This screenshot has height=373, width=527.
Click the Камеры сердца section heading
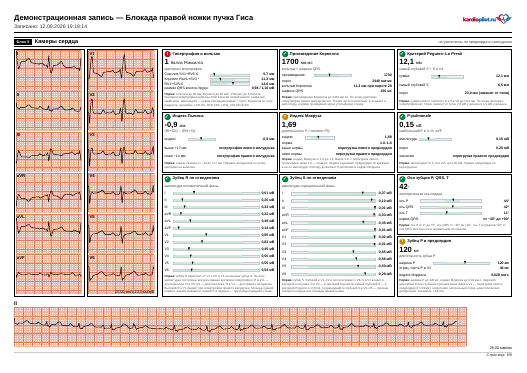56,41
